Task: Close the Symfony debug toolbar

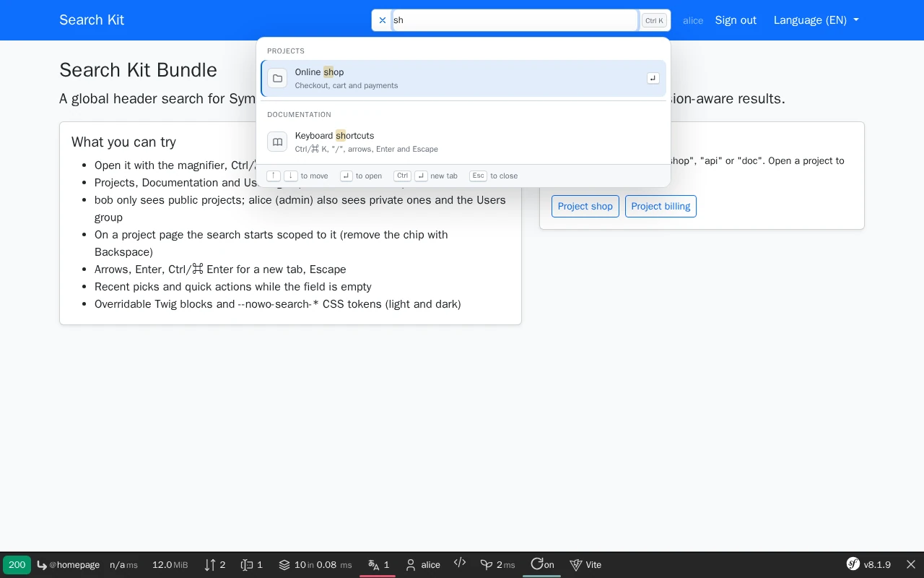Action: coord(911,565)
